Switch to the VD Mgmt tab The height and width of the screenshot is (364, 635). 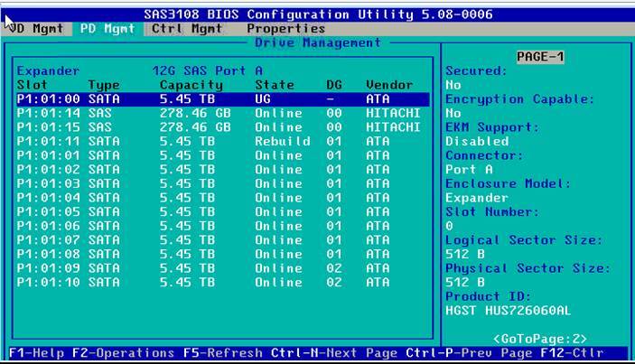point(35,29)
